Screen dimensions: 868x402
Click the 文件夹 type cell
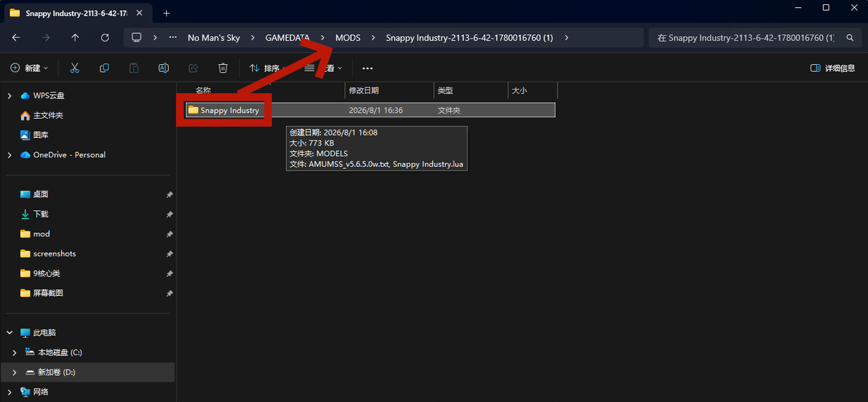click(449, 110)
